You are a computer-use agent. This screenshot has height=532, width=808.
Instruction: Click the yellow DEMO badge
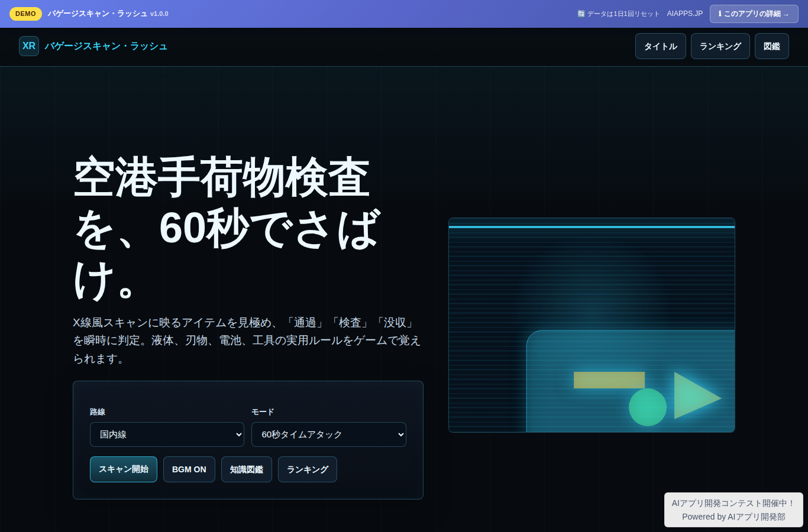coord(25,14)
